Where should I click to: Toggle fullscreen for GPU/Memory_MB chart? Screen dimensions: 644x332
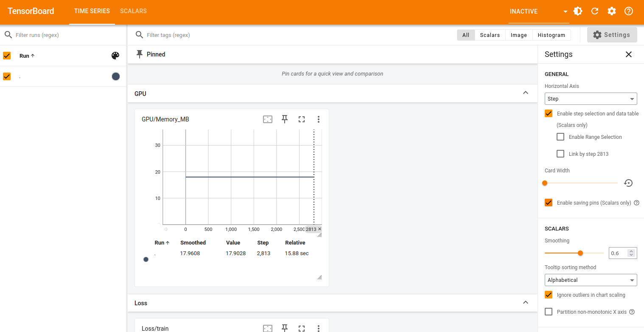[302, 119]
